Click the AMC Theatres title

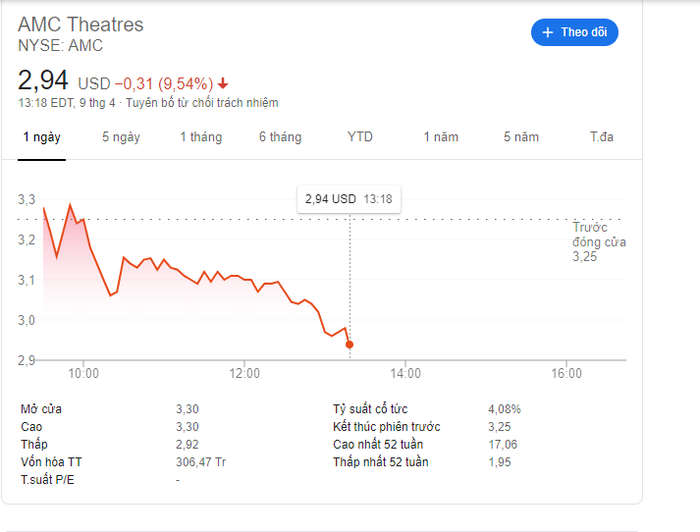pos(81,25)
